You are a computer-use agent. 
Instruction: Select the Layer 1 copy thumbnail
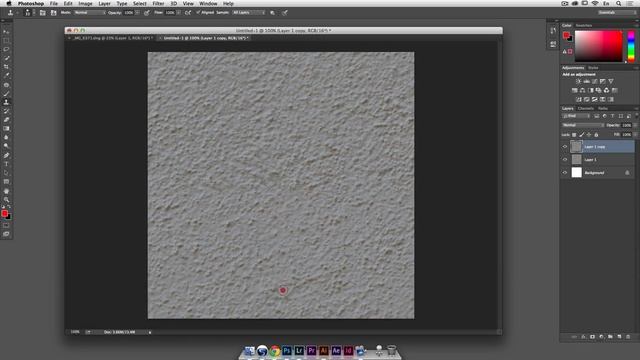click(x=576, y=147)
